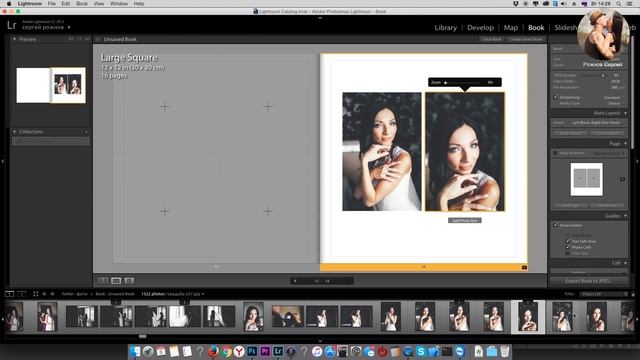640x360 pixels.
Task: Open Photoshop from the Dock
Action: 252,351
